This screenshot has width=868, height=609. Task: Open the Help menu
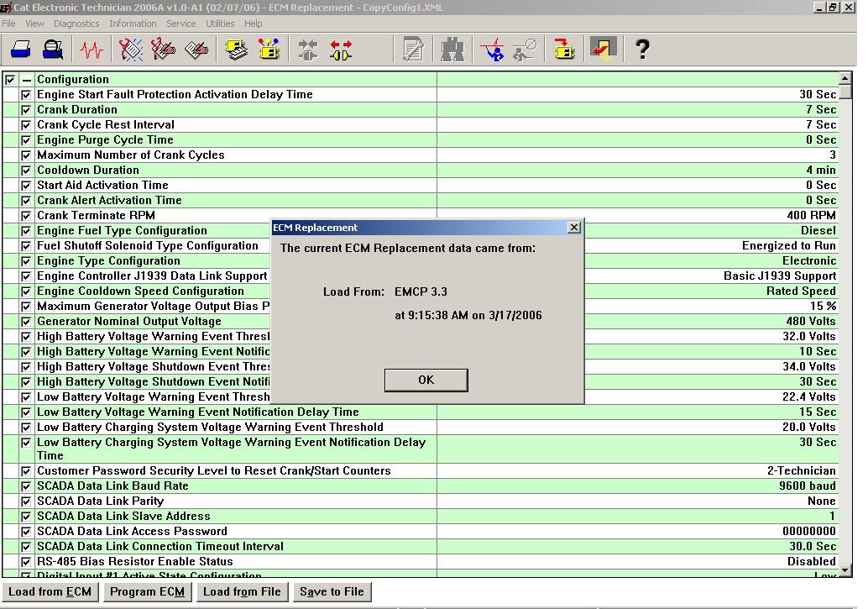[x=253, y=24]
